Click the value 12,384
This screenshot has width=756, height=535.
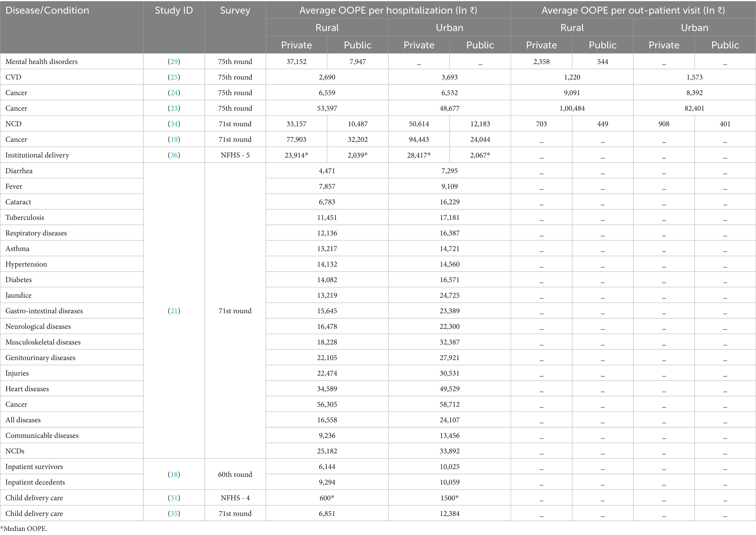[x=449, y=513]
